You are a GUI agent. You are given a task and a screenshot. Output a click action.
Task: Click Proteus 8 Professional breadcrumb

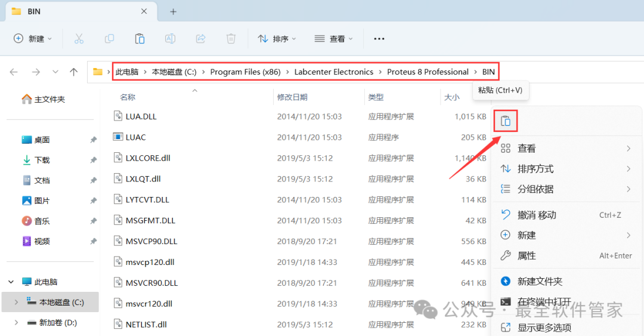click(428, 72)
